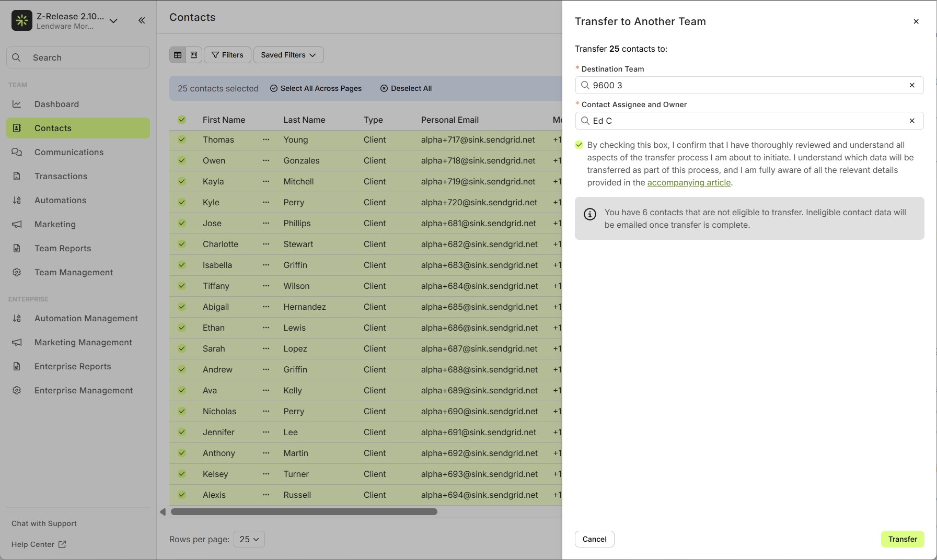
Task: Expand the Saved Filters dropdown
Action: [x=288, y=55]
